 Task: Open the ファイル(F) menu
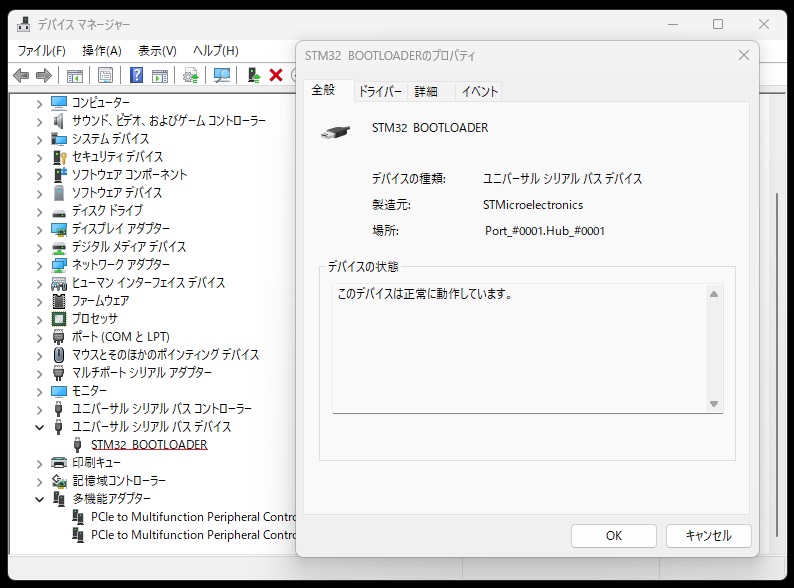[x=42, y=51]
